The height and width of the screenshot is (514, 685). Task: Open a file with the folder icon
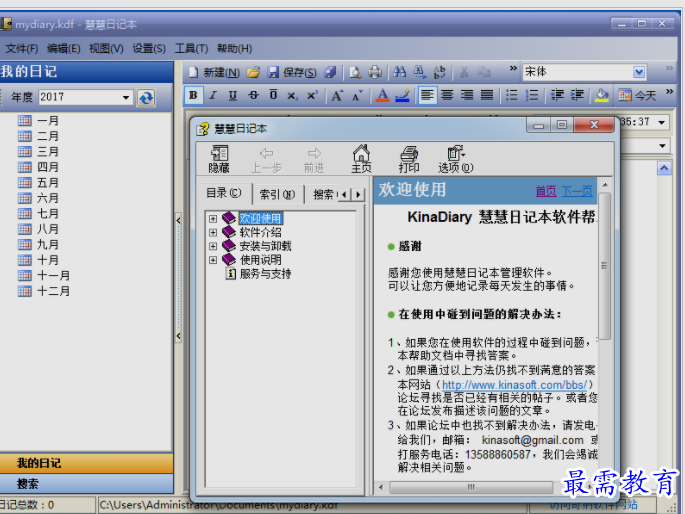tap(253, 72)
